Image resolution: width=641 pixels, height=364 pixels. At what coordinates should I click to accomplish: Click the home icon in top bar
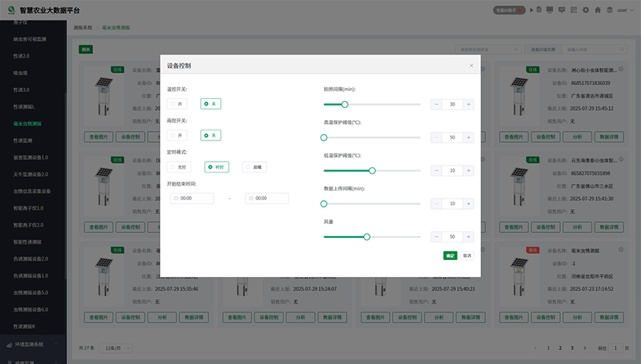click(x=597, y=10)
